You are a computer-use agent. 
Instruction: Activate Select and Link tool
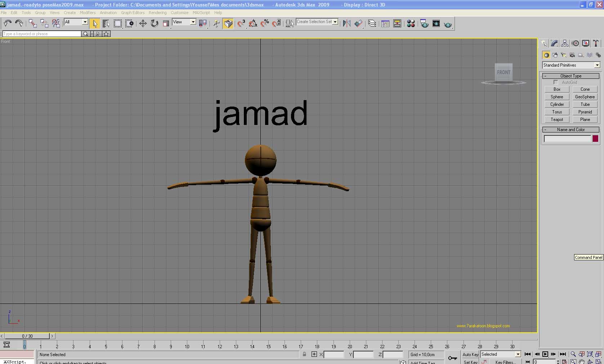pos(33,23)
